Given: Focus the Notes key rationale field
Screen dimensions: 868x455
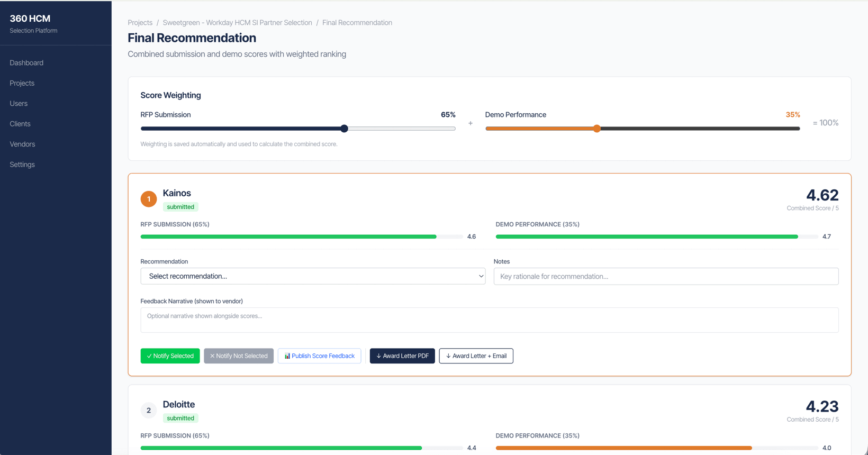Looking at the screenshot, I should pos(666,276).
